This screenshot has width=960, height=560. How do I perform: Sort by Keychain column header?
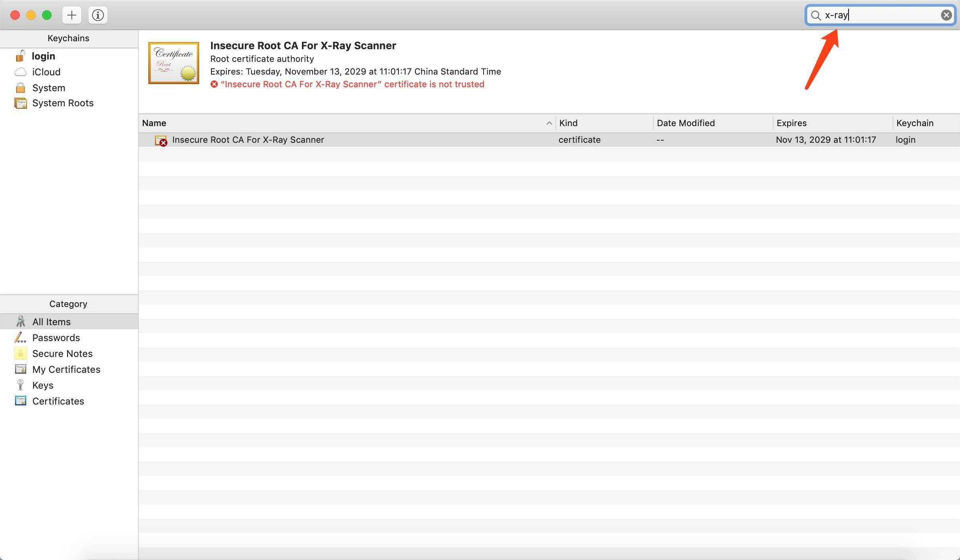tap(914, 123)
